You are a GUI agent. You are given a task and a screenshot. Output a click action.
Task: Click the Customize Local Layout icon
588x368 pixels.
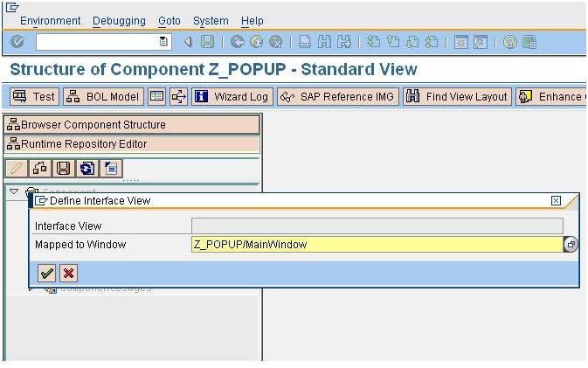529,42
